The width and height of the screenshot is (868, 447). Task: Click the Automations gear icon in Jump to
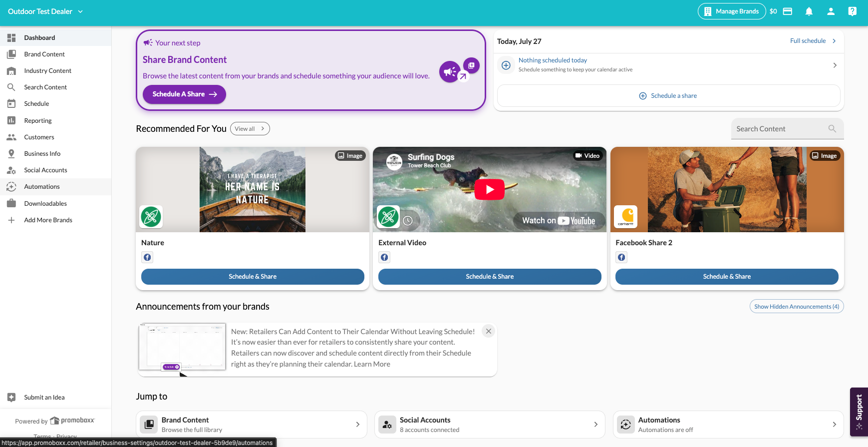[625, 425]
